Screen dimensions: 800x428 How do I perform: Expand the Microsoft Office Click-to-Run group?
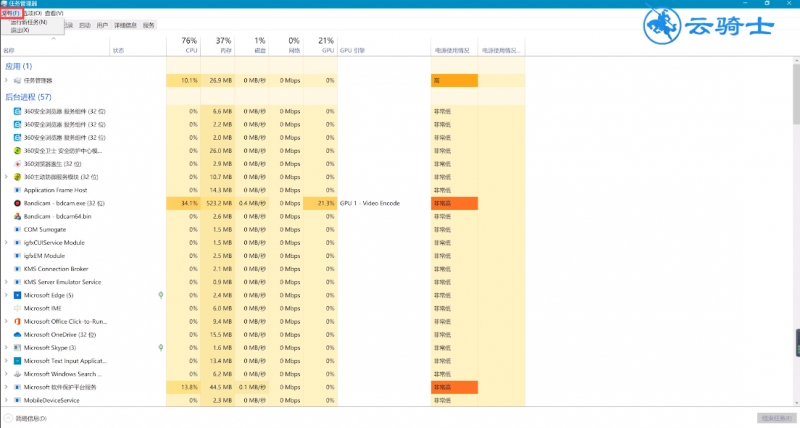(x=6, y=322)
